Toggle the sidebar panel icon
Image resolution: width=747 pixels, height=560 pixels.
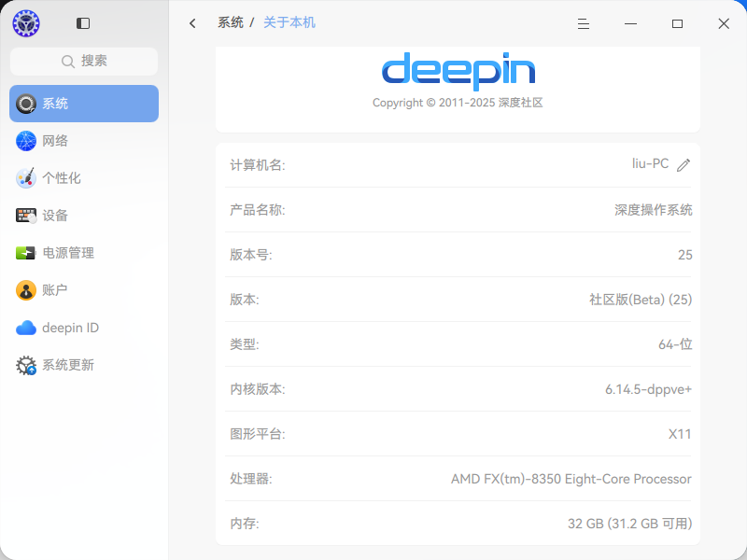83,23
